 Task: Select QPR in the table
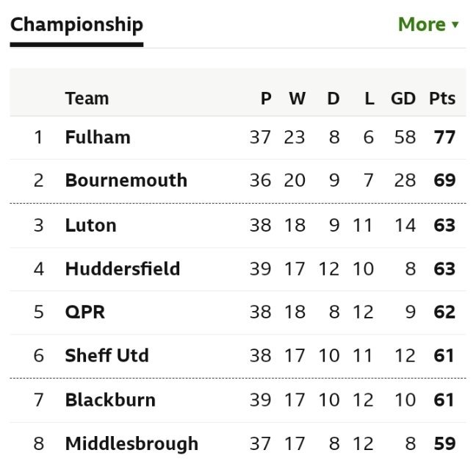[x=85, y=312]
